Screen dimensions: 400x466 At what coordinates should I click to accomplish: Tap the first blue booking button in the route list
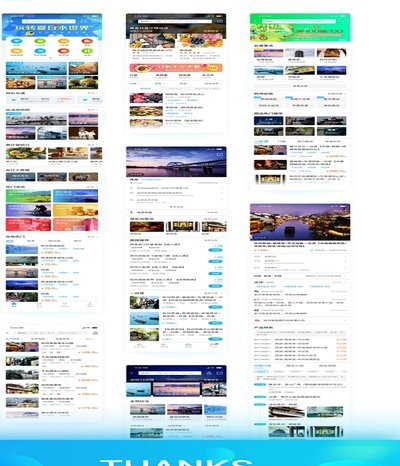coord(215,250)
